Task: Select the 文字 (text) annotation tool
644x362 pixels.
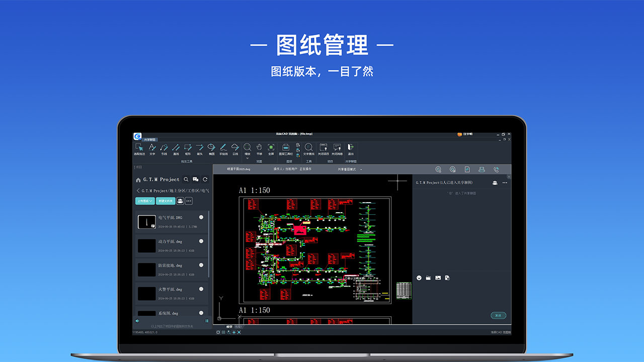Action: (152, 148)
